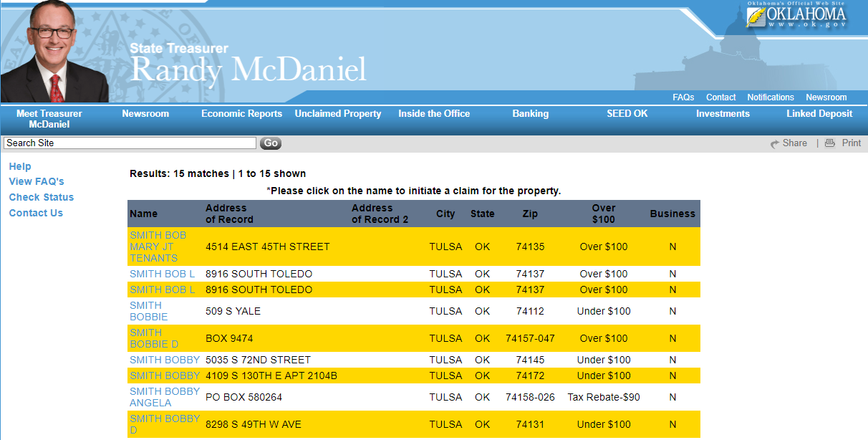868x440 pixels.
Task: Click Treasurer Randy McDaniel's portrait
Action: 55,52
